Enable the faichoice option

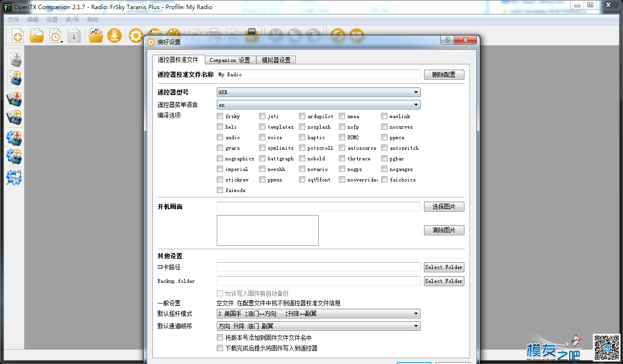coord(385,180)
